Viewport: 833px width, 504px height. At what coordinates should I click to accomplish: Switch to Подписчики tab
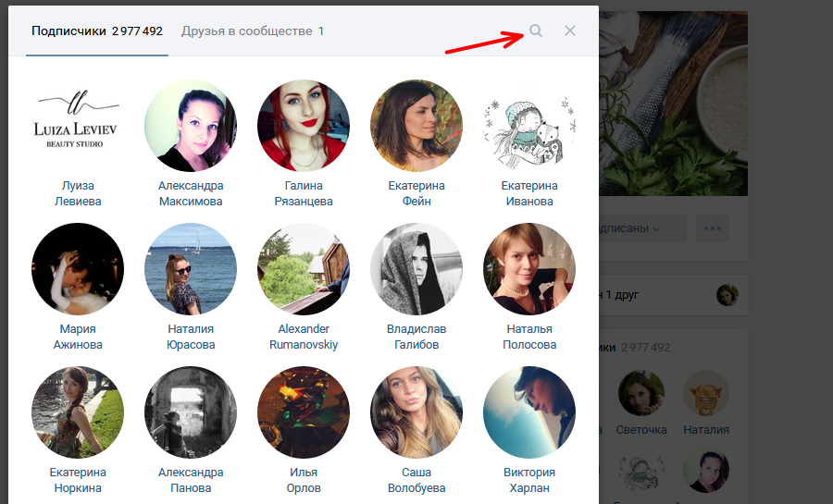click(97, 31)
